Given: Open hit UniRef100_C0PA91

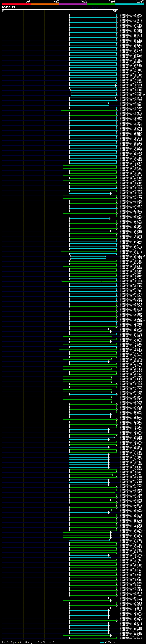Looking at the screenshot, I should [x=131, y=25].
